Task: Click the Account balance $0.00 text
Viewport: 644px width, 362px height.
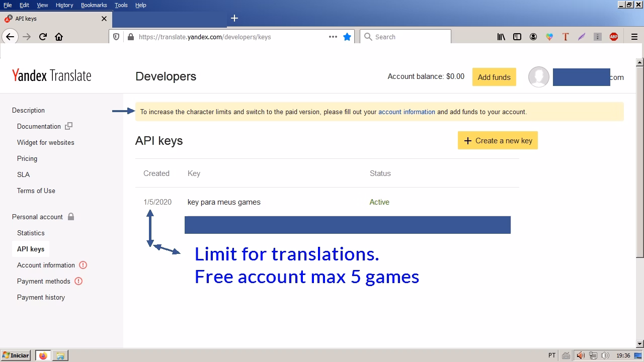Action: coord(426,76)
